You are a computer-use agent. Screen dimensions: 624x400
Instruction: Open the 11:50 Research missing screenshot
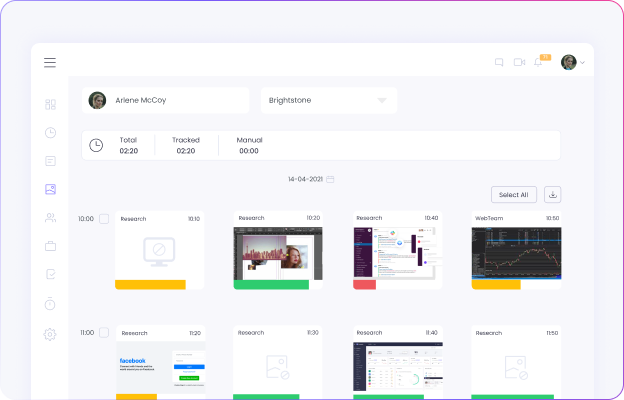tap(517, 367)
